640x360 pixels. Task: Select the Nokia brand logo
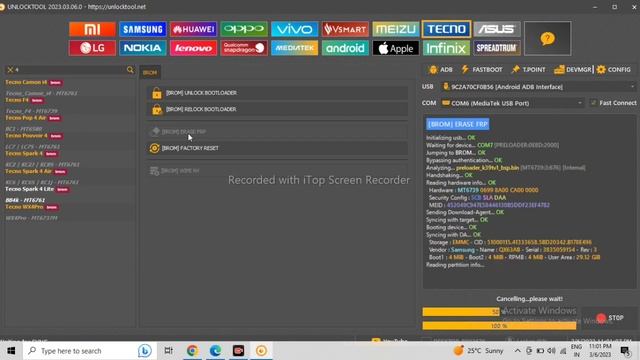pos(143,48)
